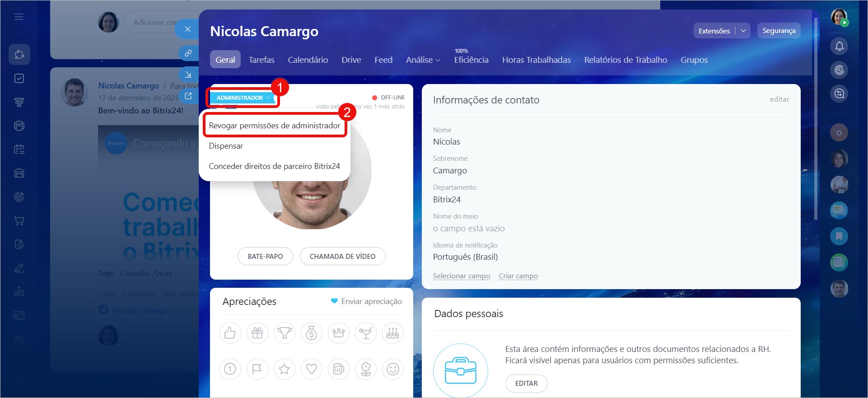Image resolution: width=868 pixels, height=398 pixels.
Task: Open notifications bell in right sidebar
Action: tap(839, 46)
